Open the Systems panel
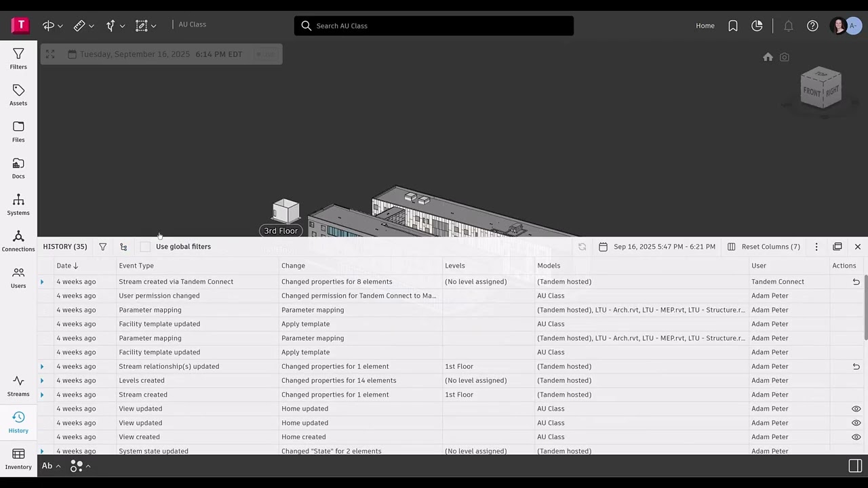868x488 pixels. [x=18, y=205]
